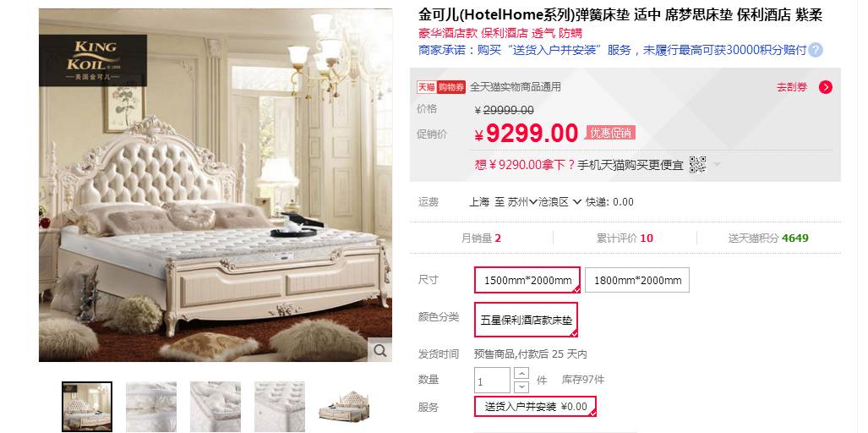
Task: Click the 天猫购物券 coupon badge
Action: pyautogui.click(x=441, y=87)
